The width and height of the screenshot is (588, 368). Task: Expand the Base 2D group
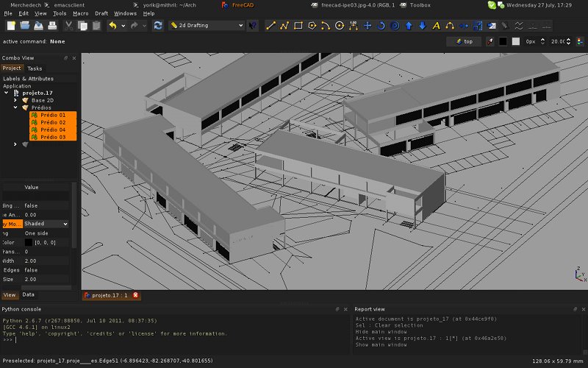coord(15,100)
